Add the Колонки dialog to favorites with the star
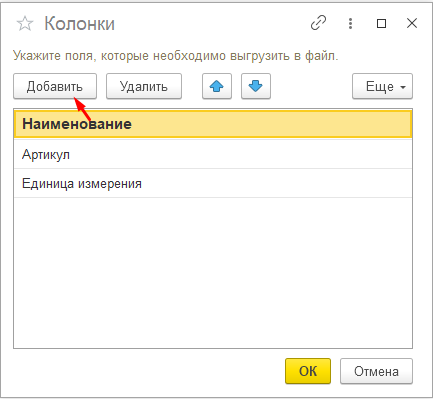433x399 pixels. point(25,24)
